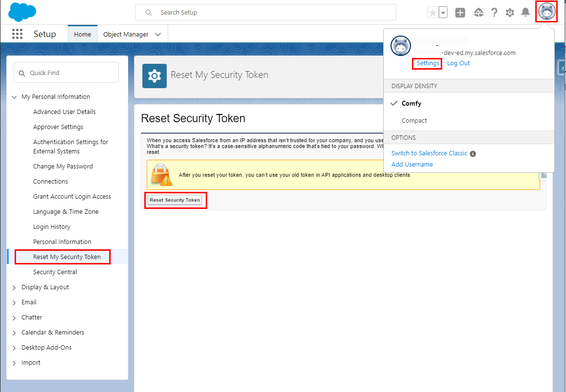Open Personal Information page
Viewport: 566px width, 392px height.
pos(62,242)
